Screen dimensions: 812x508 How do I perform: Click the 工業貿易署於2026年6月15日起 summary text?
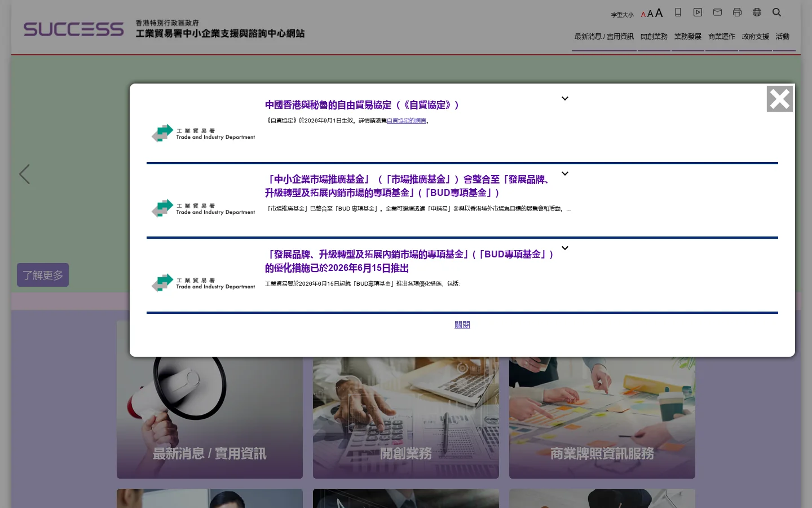point(363,284)
